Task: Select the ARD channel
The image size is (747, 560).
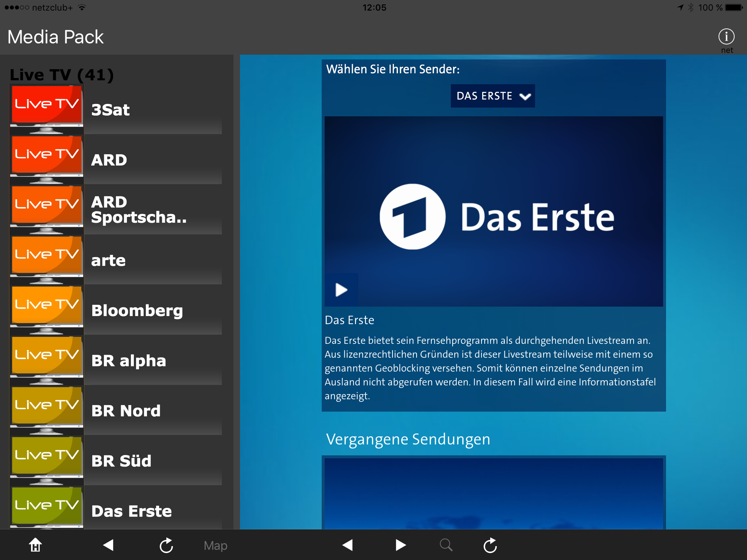Action: [x=153, y=160]
